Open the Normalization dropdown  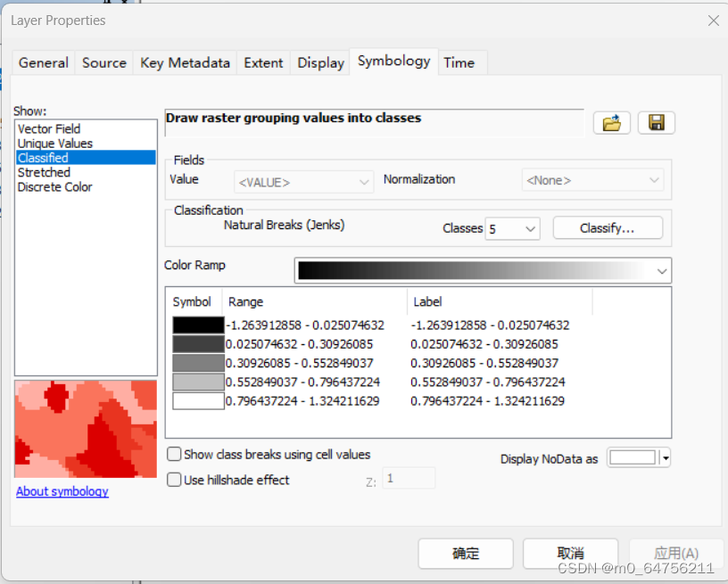pyautogui.click(x=658, y=179)
